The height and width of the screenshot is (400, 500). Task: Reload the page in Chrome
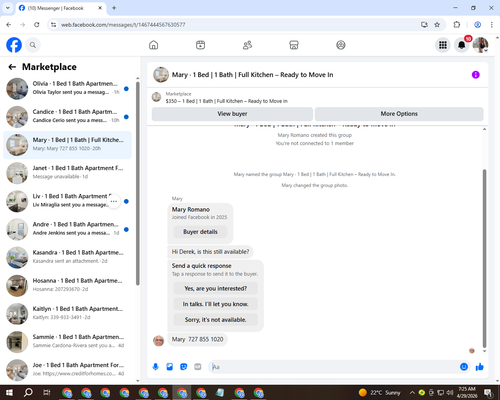37,25
